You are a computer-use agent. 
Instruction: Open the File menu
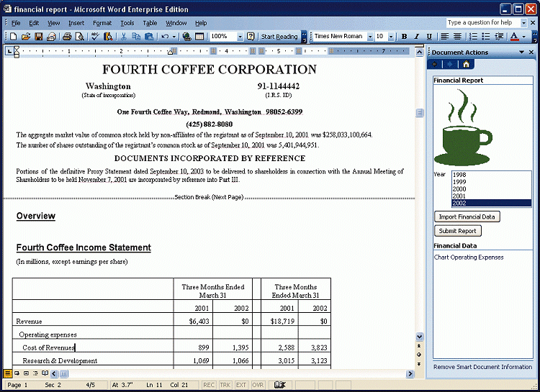point(16,23)
